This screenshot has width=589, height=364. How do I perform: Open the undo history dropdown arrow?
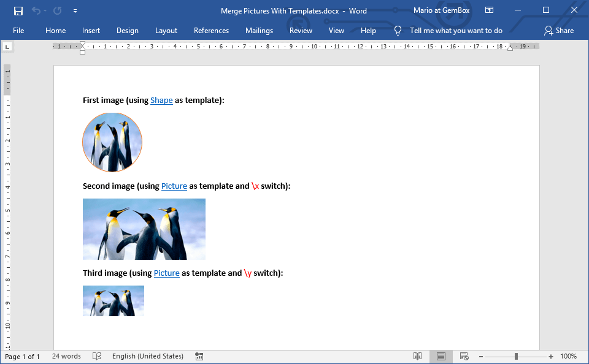(45, 10)
